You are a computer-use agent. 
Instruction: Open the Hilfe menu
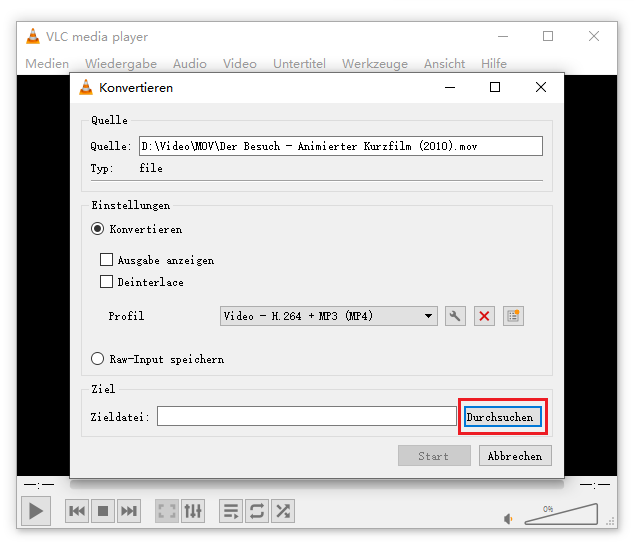(x=494, y=64)
